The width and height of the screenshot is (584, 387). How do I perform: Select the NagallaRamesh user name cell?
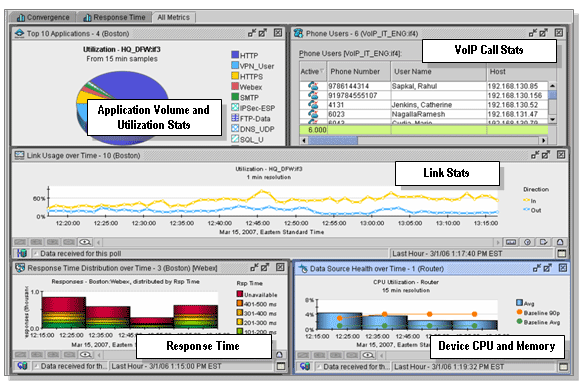[439, 114]
